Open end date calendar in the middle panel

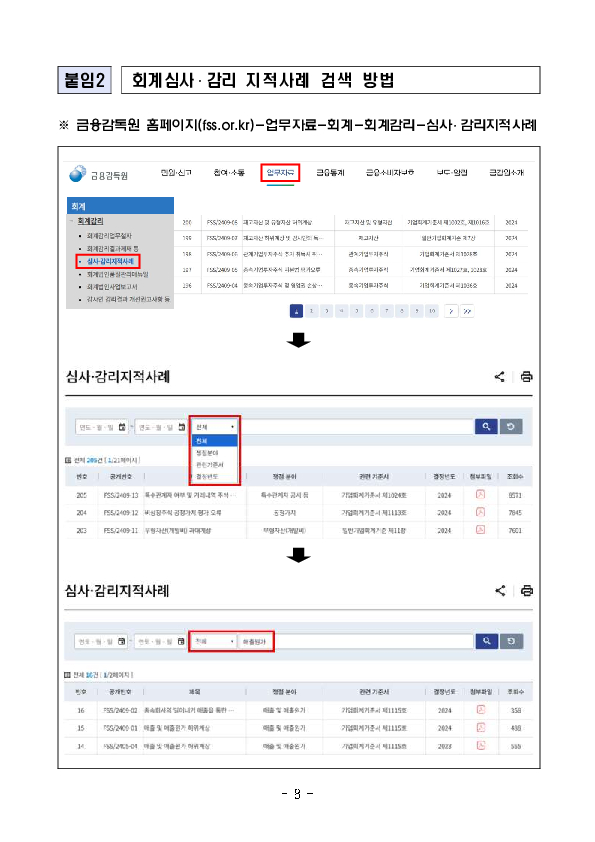tap(182, 427)
